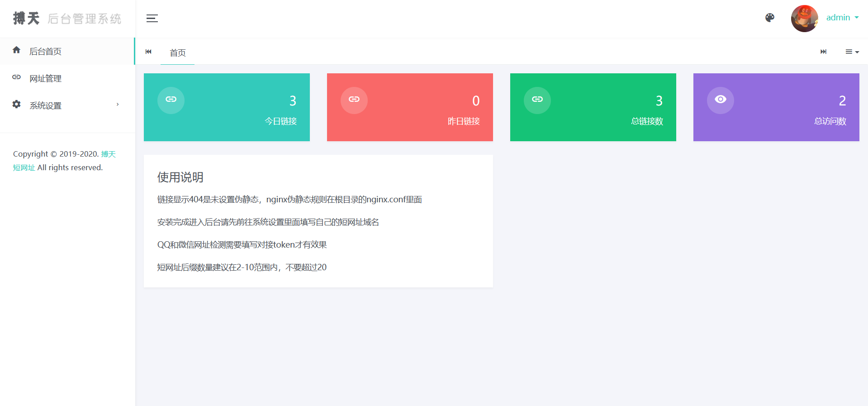Open the 搏天短网址 footer link

(108, 154)
